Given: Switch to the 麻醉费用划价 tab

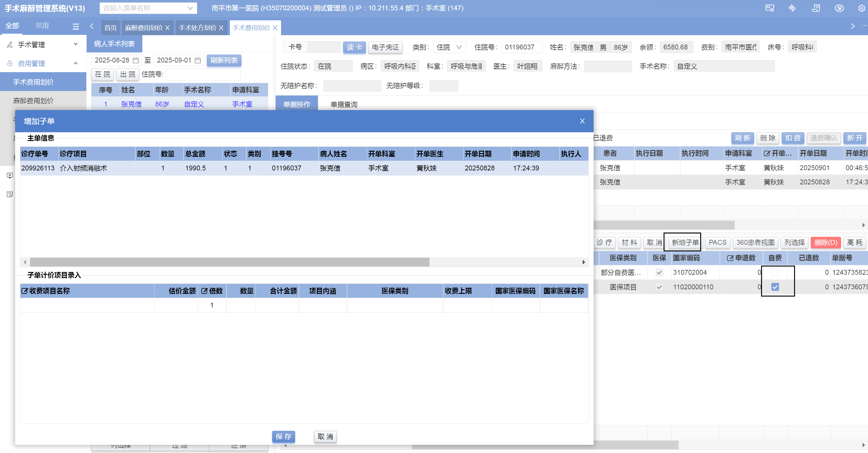Looking at the screenshot, I should coord(144,28).
